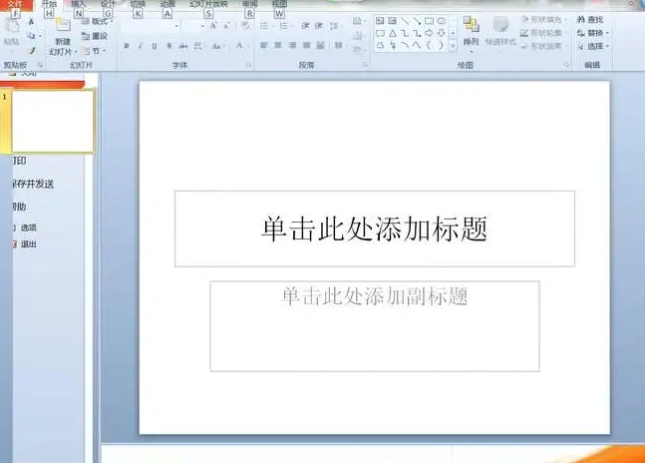
Task: Align text left in paragraph group
Action: (x=264, y=45)
